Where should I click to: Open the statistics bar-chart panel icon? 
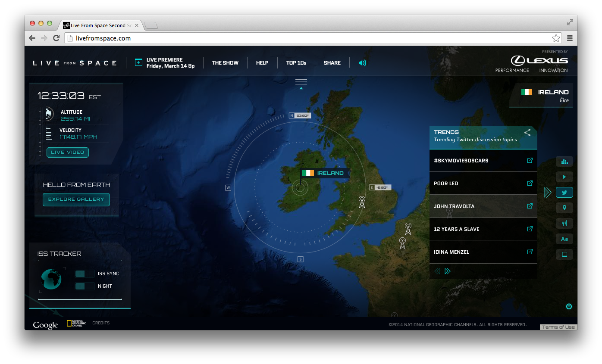click(x=564, y=162)
